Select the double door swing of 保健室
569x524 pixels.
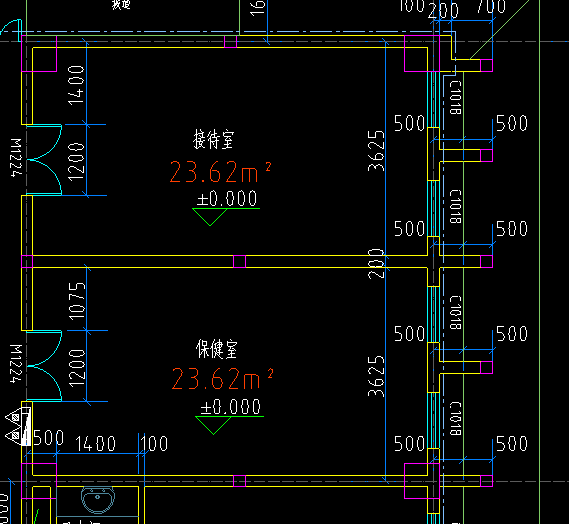coord(44,366)
